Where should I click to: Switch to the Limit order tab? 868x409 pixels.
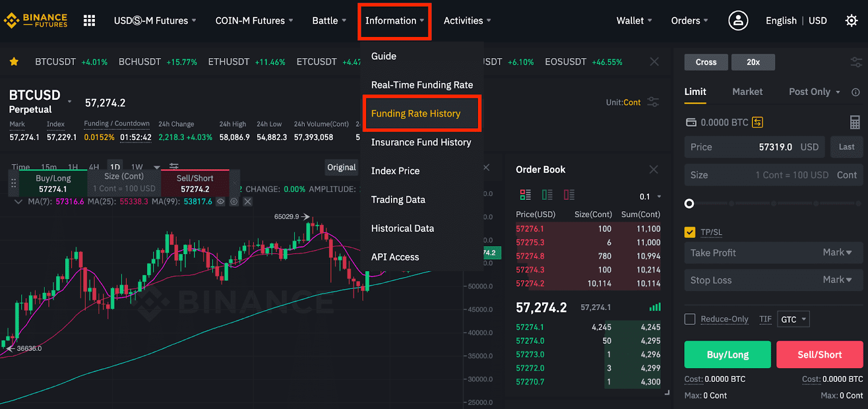tap(695, 92)
